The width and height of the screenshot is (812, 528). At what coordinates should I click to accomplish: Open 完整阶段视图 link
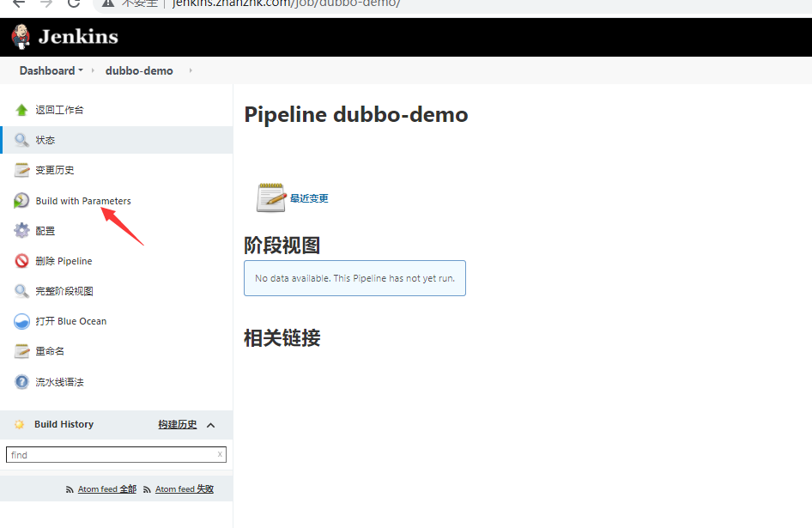[64, 291]
